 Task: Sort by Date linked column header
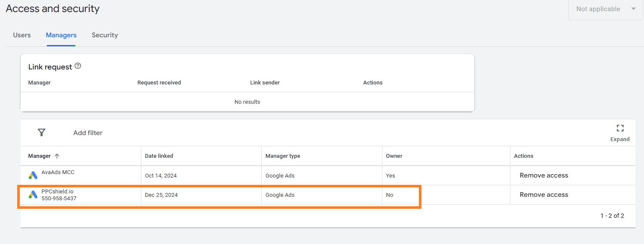point(159,156)
